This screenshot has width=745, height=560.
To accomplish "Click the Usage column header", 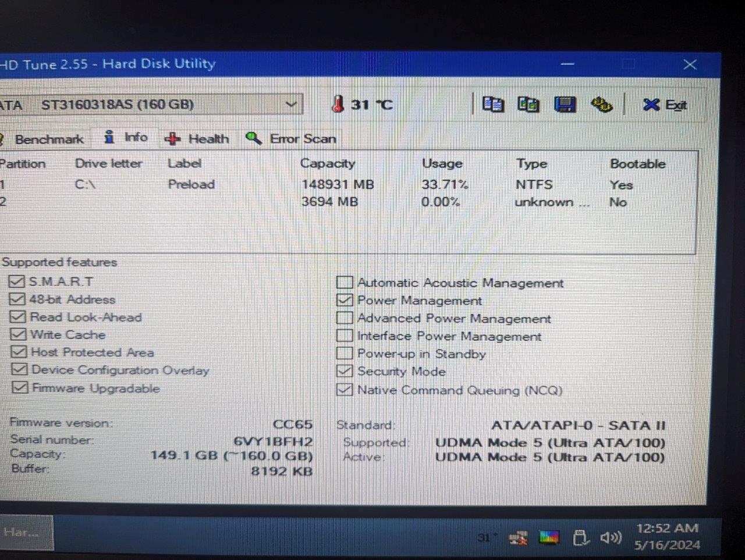I will click(x=442, y=163).
